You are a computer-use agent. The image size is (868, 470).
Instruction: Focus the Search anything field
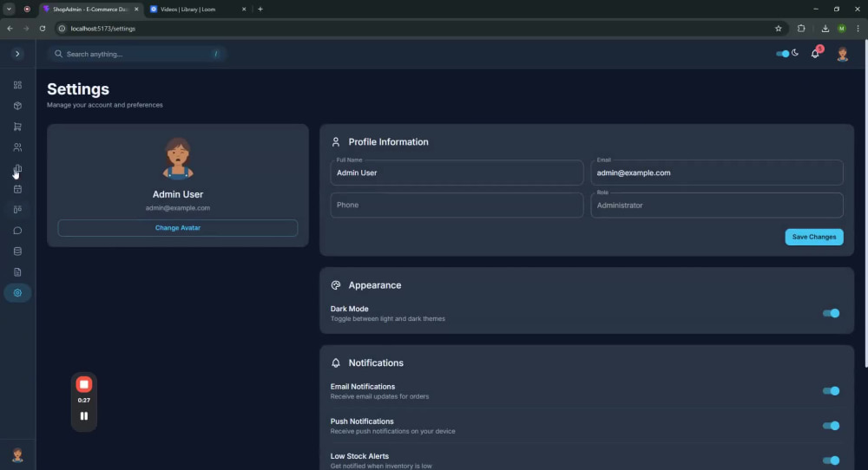tap(137, 54)
